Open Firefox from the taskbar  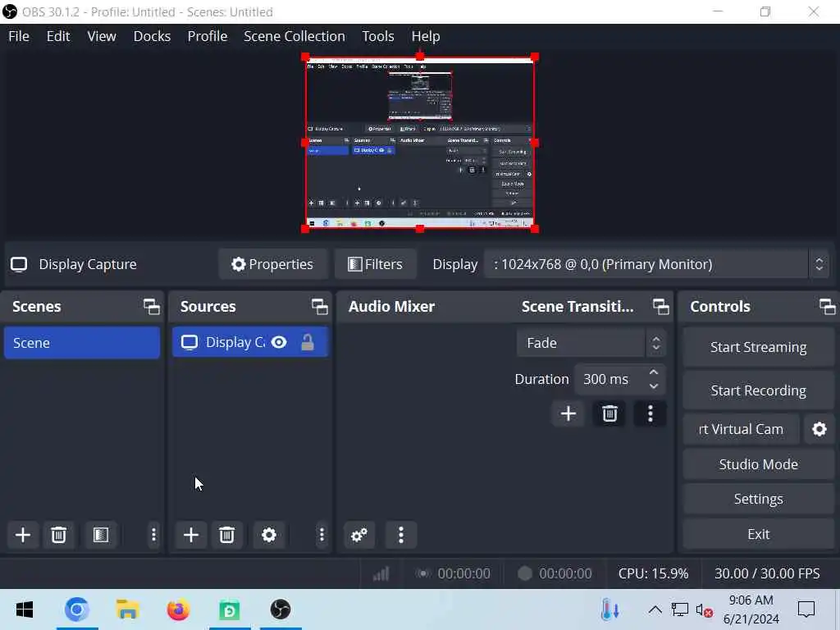click(x=178, y=609)
